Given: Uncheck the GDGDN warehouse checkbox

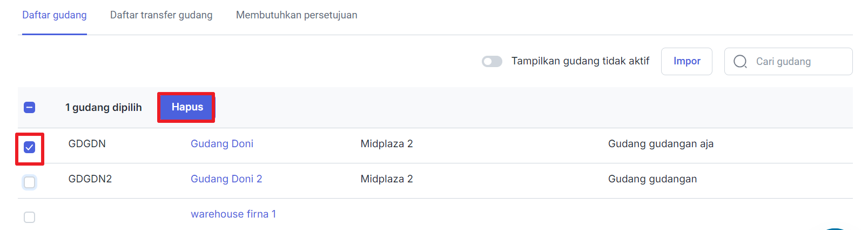Looking at the screenshot, I should coord(30,147).
